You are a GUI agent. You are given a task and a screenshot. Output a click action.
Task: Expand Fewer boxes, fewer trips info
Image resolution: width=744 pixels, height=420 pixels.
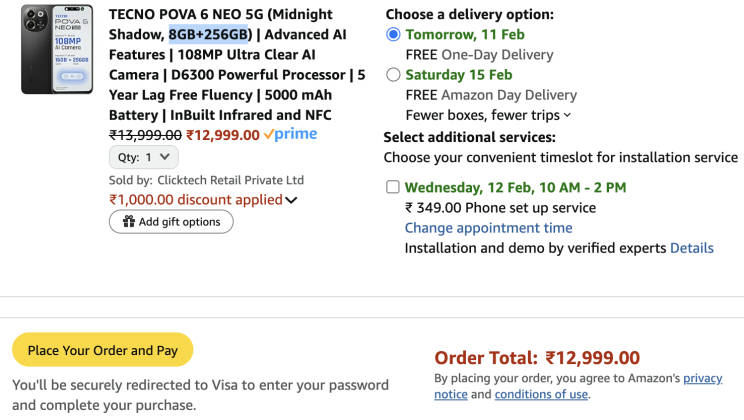pos(567,116)
